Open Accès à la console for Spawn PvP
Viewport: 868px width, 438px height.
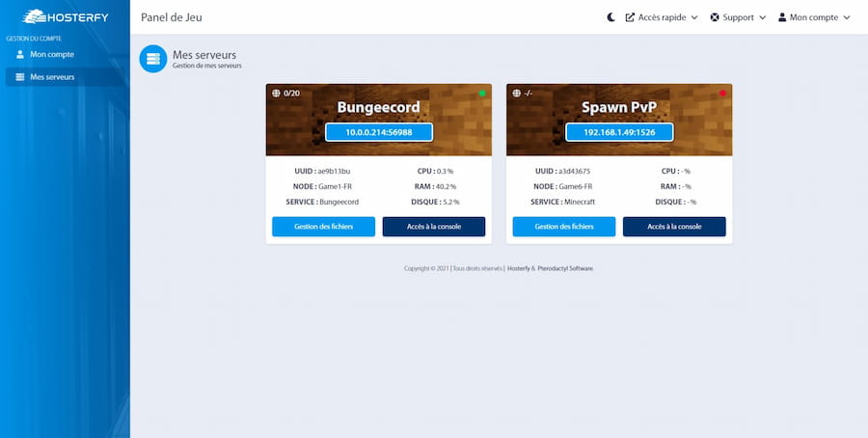[674, 226]
